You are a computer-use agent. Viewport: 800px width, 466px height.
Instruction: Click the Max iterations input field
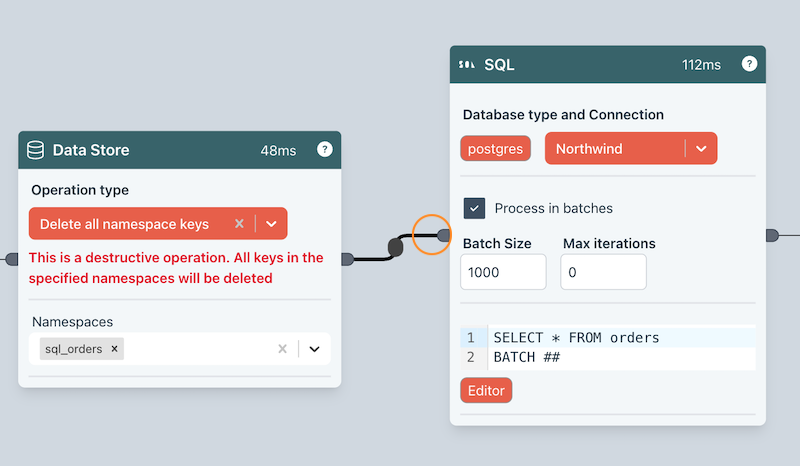pyautogui.click(x=603, y=272)
